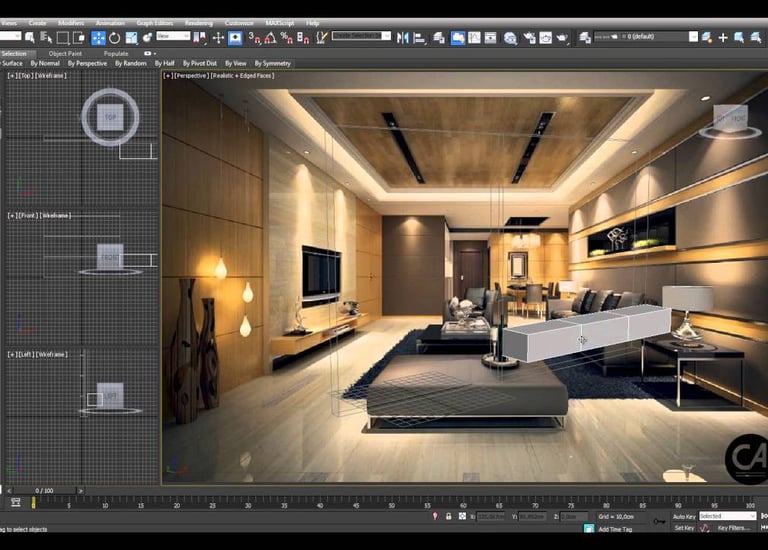Click the Select Objects in Current Layer icon

tap(739, 38)
